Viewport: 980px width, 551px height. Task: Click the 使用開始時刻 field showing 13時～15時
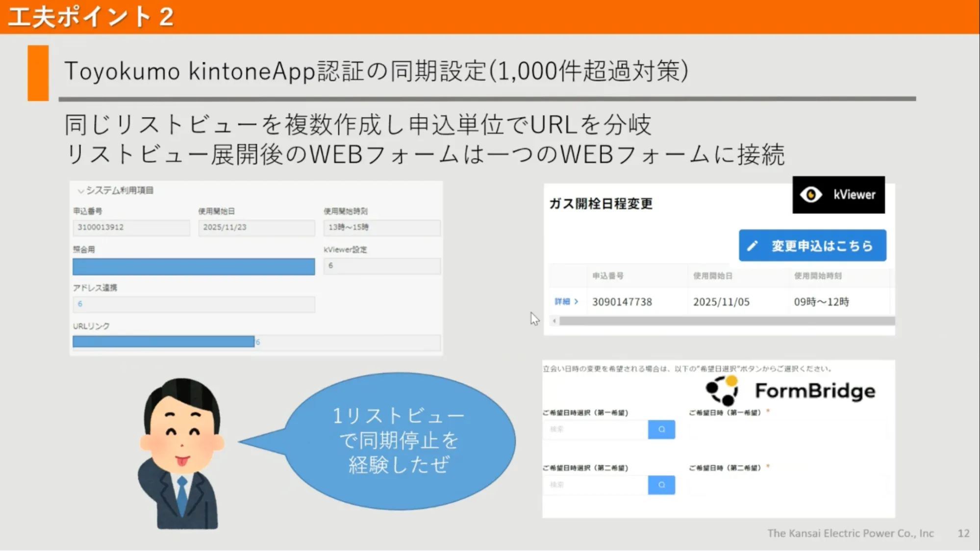tap(381, 227)
